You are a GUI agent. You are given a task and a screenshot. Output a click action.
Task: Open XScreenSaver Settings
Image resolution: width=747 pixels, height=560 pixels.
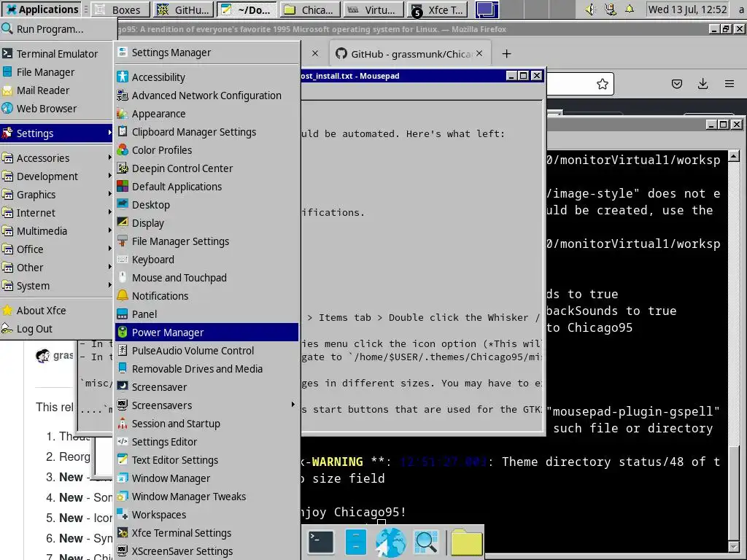(x=206, y=551)
